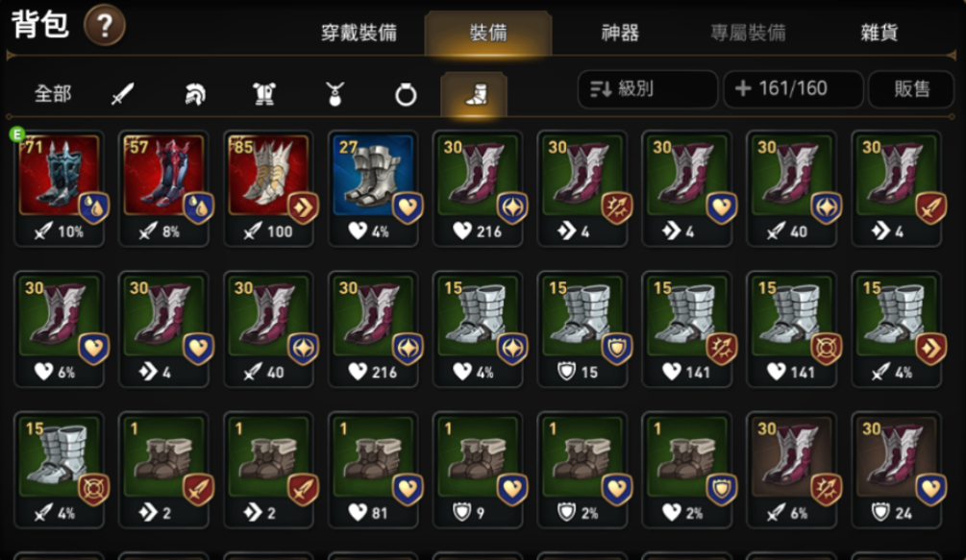Image resolution: width=966 pixels, height=560 pixels.
Task: Filter by chest armor icon
Action: click(x=264, y=94)
